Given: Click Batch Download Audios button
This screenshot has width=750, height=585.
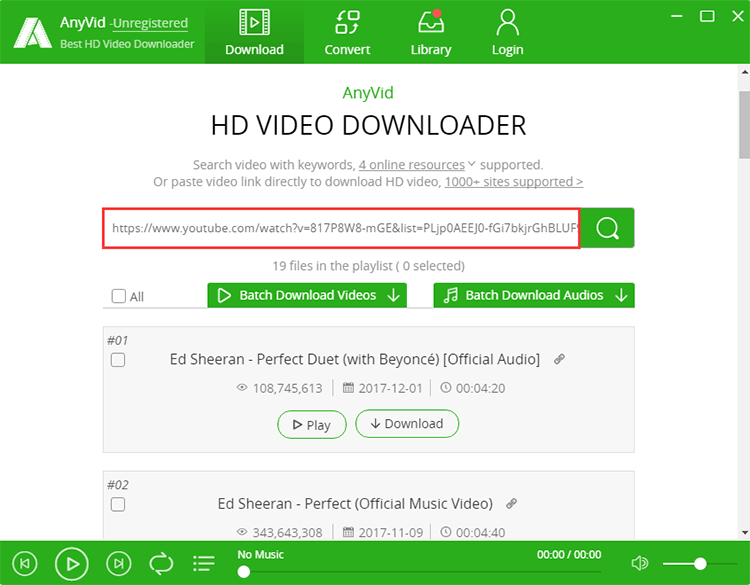Looking at the screenshot, I should coord(534,295).
